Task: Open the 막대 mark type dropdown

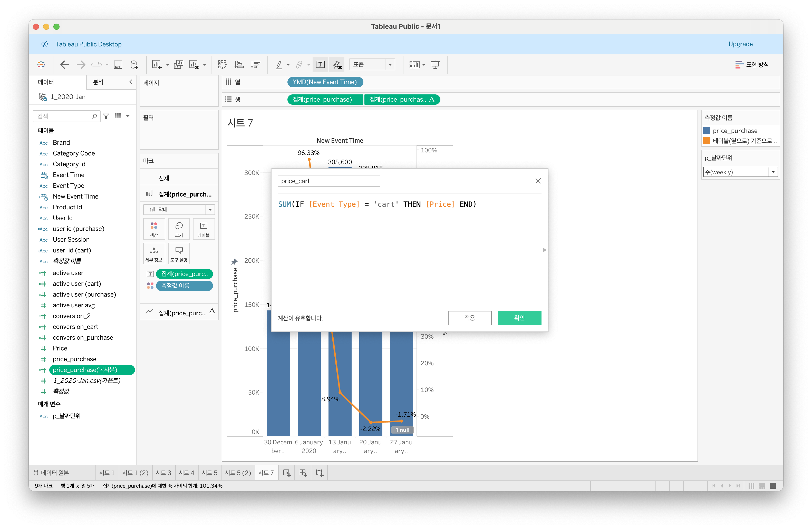Action: pyautogui.click(x=210, y=209)
